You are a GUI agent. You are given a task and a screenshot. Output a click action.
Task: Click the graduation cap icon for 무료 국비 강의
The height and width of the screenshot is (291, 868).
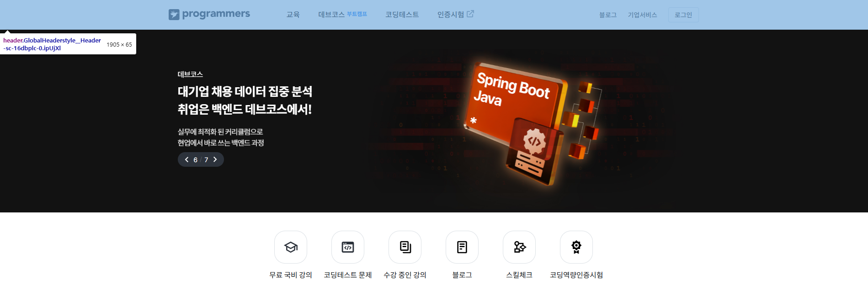[291, 247]
